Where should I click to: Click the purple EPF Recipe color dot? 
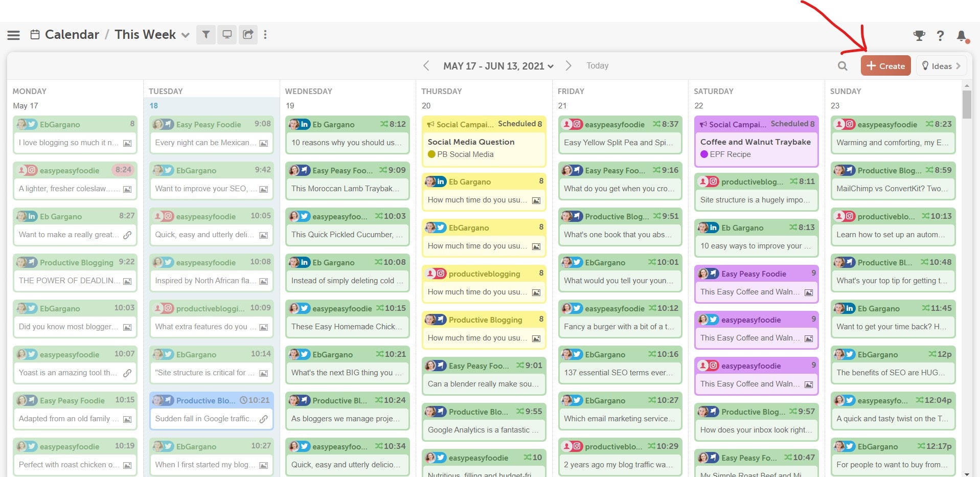click(x=704, y=154)
